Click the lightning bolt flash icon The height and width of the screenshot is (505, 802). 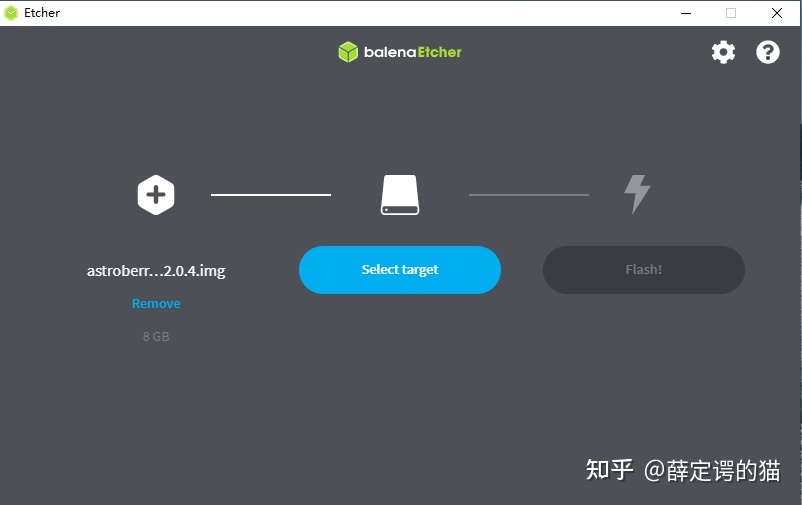tap(637, 194)
